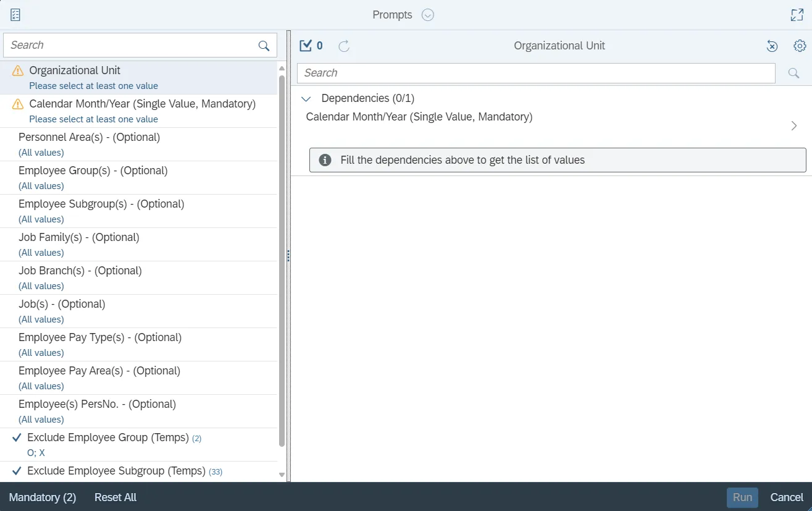Image resolution: width=812 pixels, height=511 pixels.
Task: Click the Cancel button
Action: [787, 497]
